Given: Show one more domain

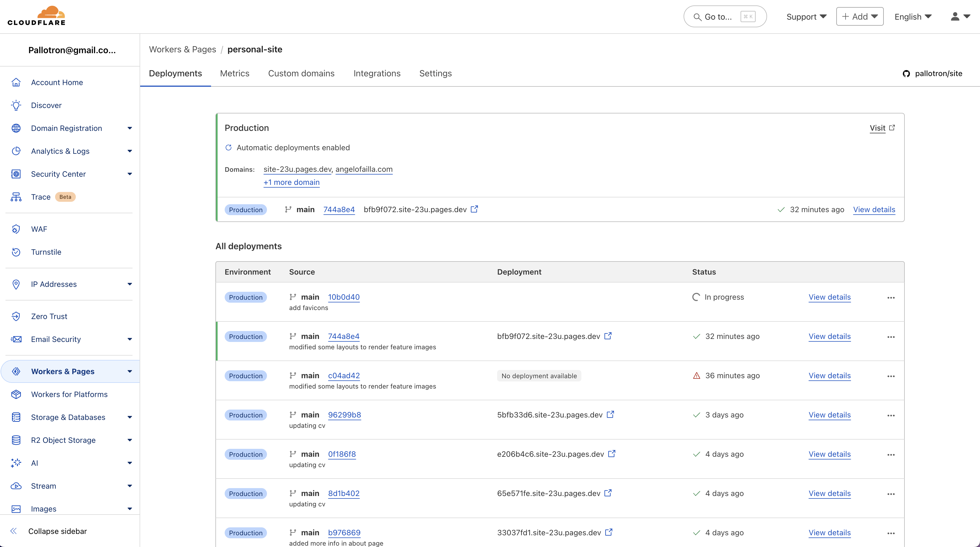Looking at the screenshot, I should [x=291, y=183].
